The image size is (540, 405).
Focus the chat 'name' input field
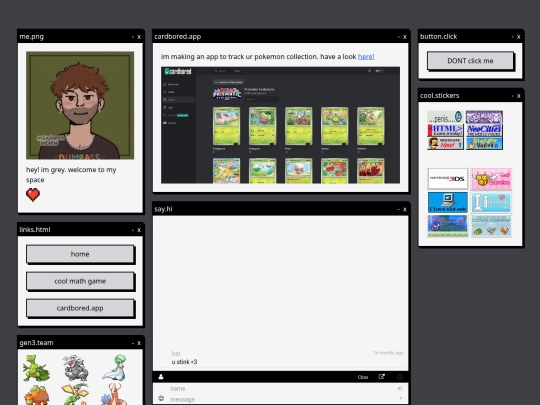(281, 388)
